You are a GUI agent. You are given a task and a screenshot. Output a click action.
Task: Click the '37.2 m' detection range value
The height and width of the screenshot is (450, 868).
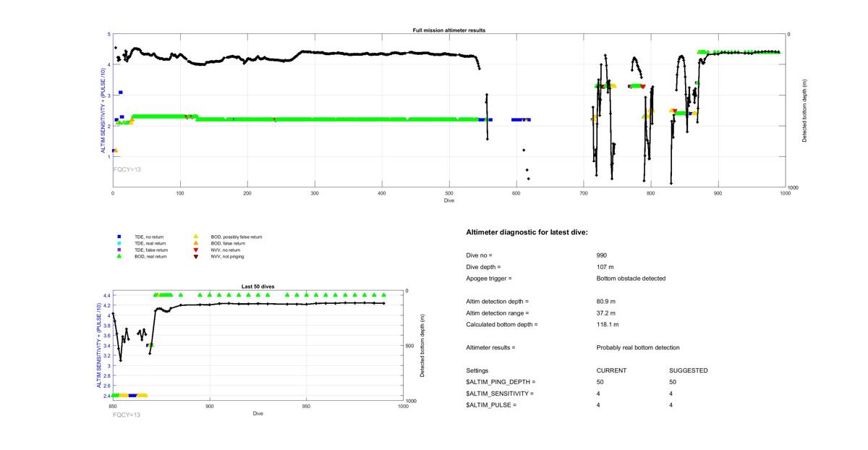click(606, 313)
